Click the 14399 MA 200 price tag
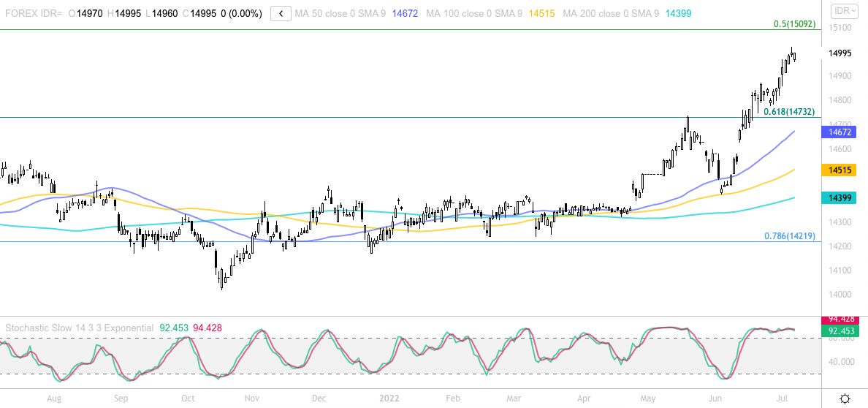The image size is (868, 408). tap(840, 197)
